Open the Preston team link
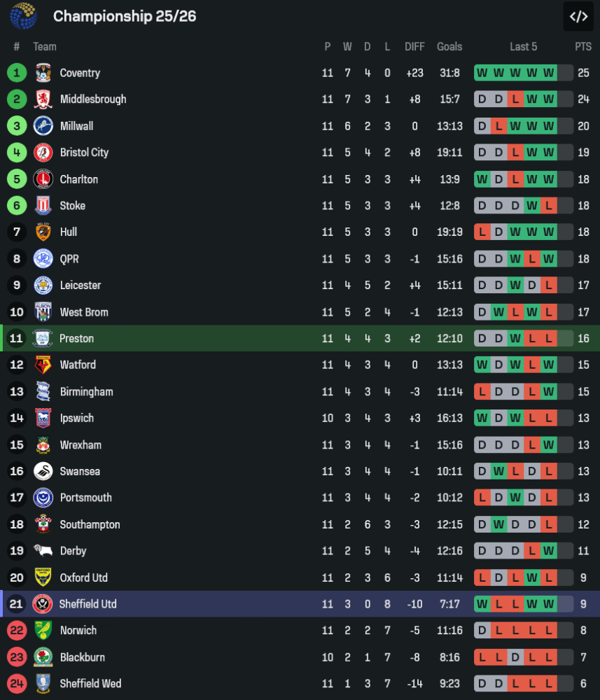The height and width of the screenshot is (700, 600). 76,338
